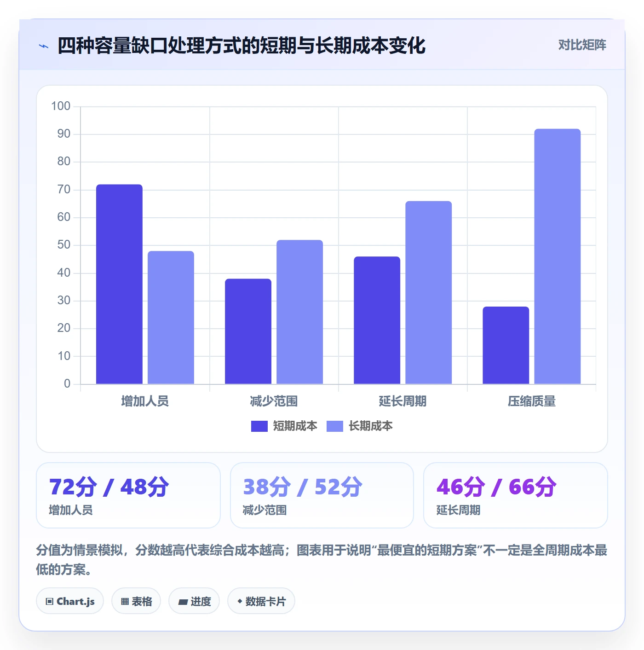Image resolution: width=644 pixels, height=650 pixels.
Task: Click the square icon in the Chart.js chip
Action: [50, 602]
